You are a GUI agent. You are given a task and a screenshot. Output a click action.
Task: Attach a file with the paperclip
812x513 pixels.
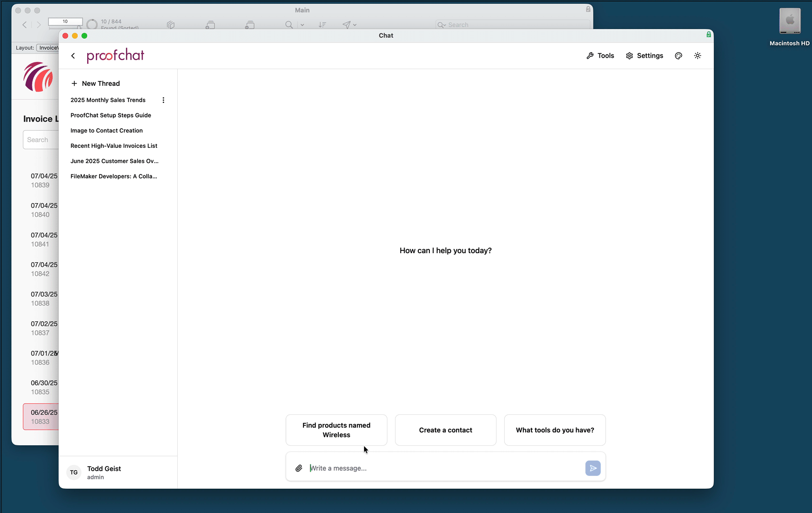(x=299, y=468)
